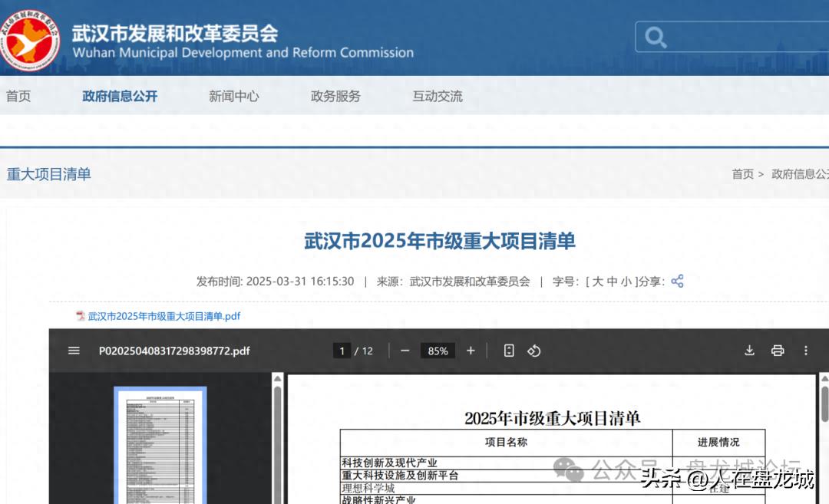Click the share icon beside 分享

tap(677, 281)
